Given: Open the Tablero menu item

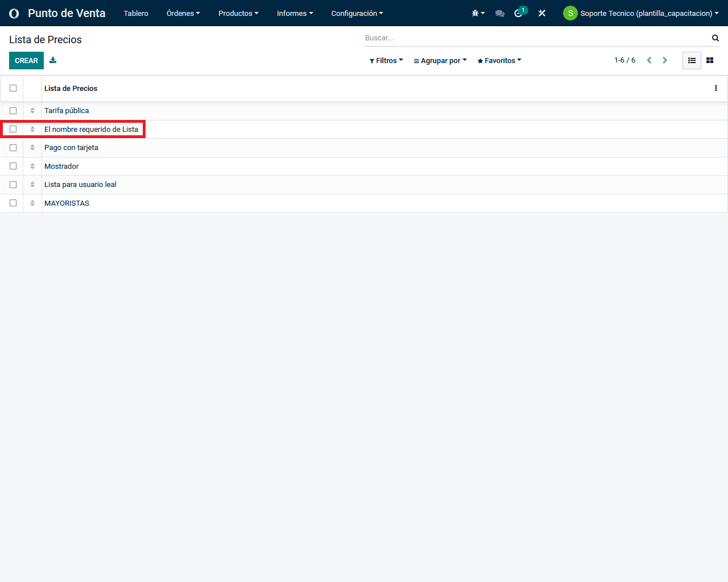Looking at the screenshot, I should pyautogui.click(x=136, y=13).
